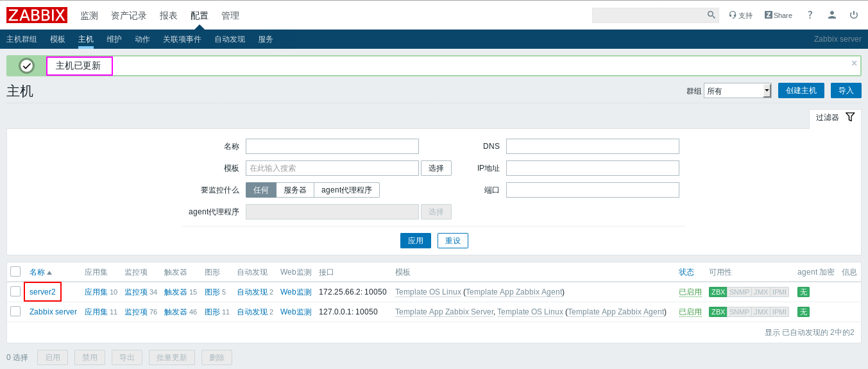The height and width of the screenshot is (369, 868).
Task: Click SNMP availability badge for server2
Action: pyautogui.click(x=739, y=292)
